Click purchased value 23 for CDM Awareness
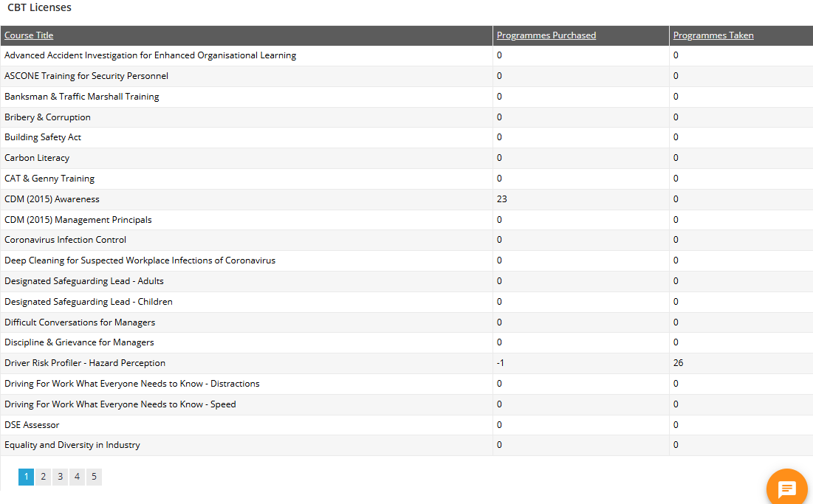 tap(501, 199)
